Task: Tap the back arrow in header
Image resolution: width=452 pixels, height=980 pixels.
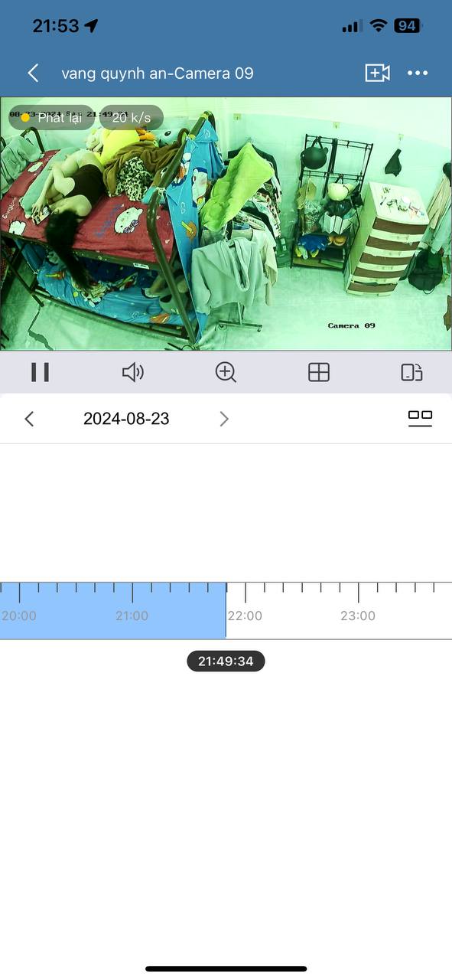Action: [x=33, y=73]
